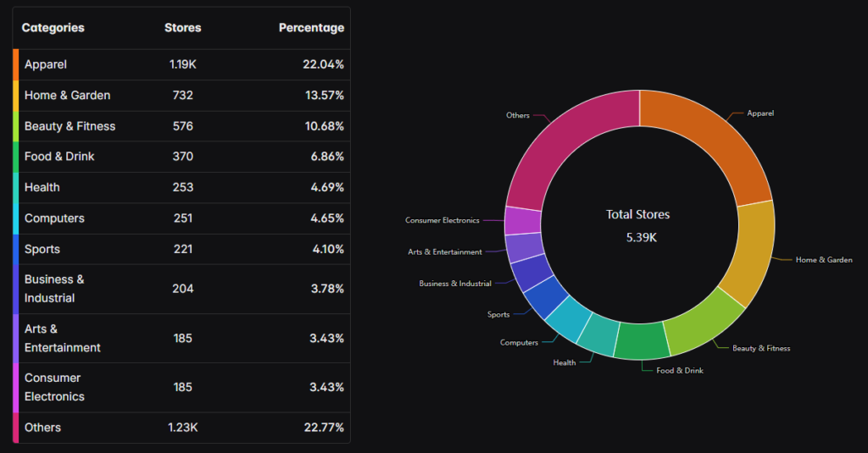This screenshot has height=453, width=868.
Task: Click the Beauty & Fitness table row
Action: (181, 126)
